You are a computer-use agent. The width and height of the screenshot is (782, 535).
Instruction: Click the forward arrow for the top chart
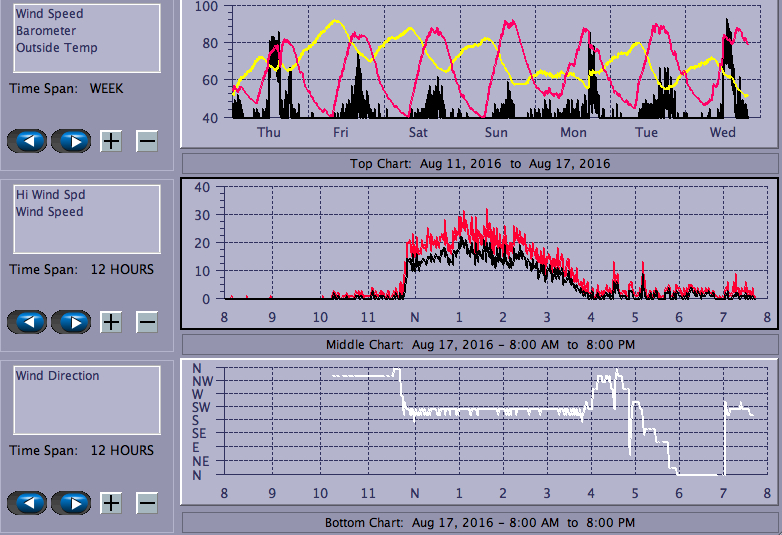72,141
